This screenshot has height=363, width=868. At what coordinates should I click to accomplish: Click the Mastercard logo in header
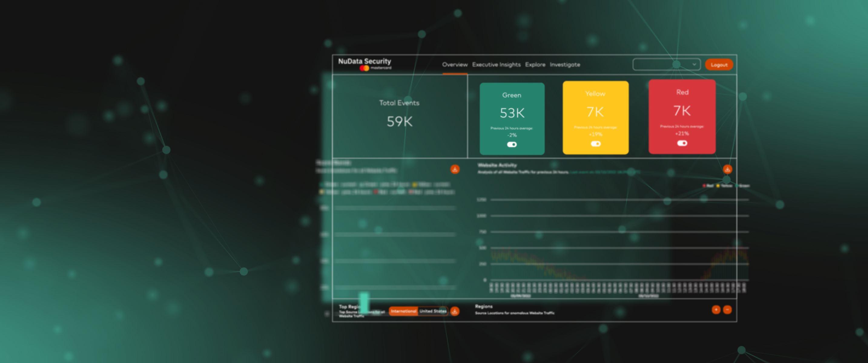pyautogui.click(x=364, y=68)
